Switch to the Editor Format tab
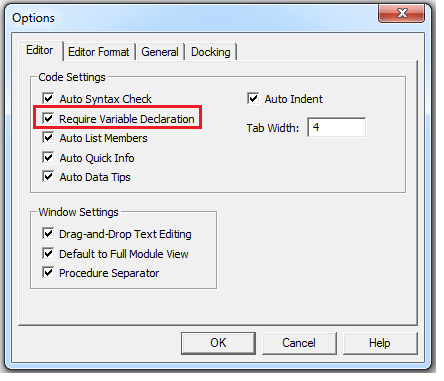 point(99,52)
